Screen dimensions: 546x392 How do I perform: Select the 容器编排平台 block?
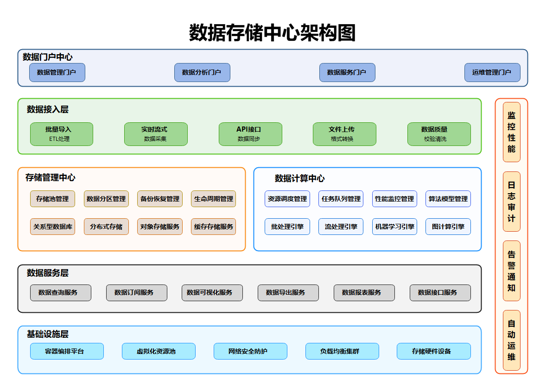pos(67,351)
